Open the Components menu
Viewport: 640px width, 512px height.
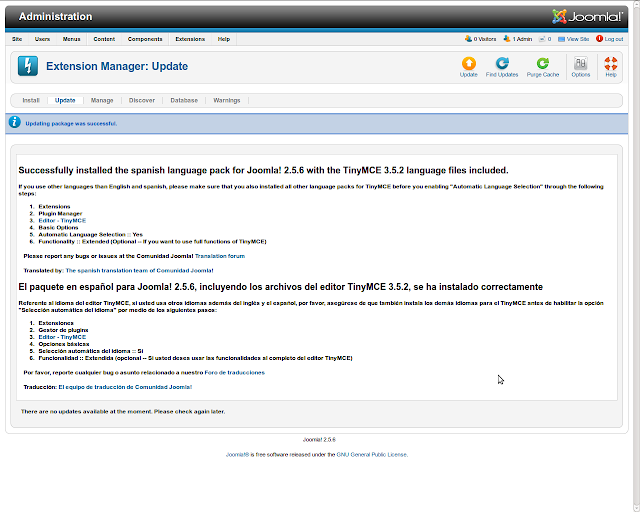point(145,39)
